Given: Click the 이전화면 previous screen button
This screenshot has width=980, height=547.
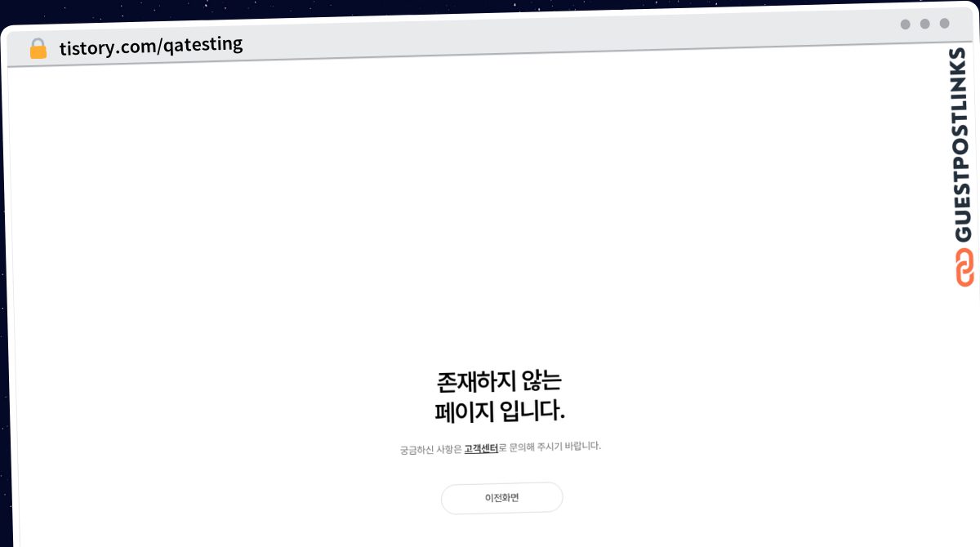Looking at the screenshot, I should pos(502,498).
